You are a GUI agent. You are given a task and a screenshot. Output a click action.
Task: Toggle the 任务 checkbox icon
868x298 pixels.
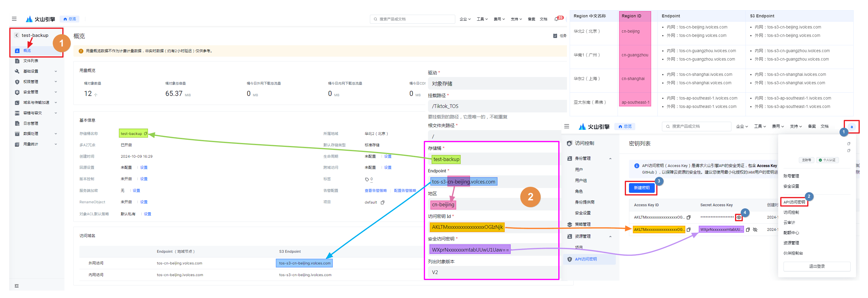coord(555,36)
